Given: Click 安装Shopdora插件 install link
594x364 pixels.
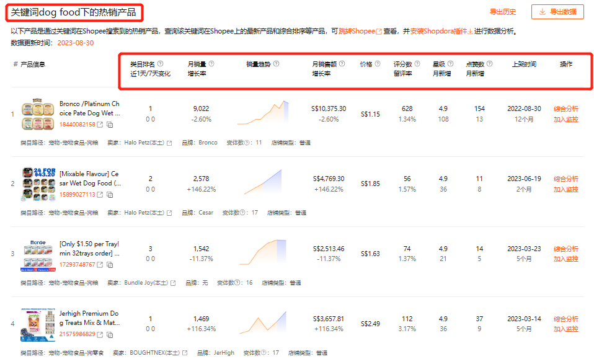Looking at the screenshot, I should (441, 31).
